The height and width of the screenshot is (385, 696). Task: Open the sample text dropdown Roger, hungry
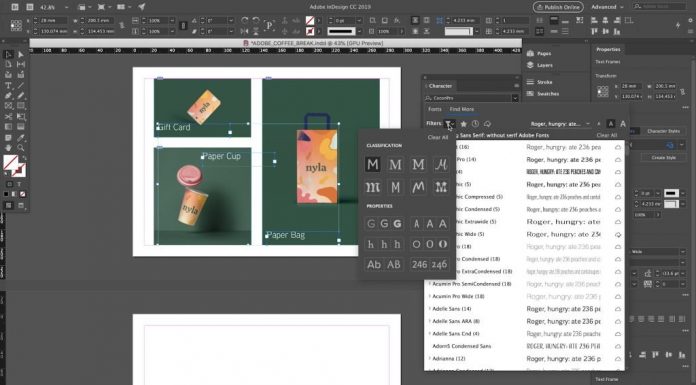click(x=560, y=124)
